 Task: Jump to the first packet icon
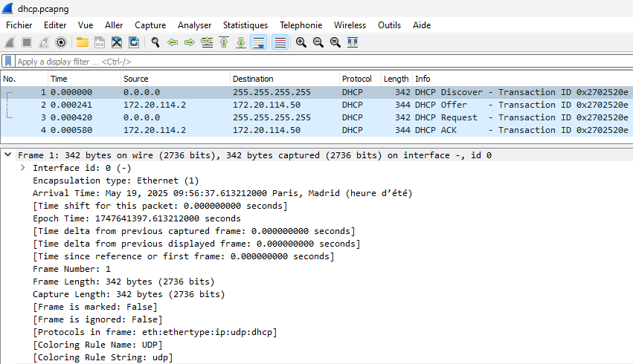[224, 42]
